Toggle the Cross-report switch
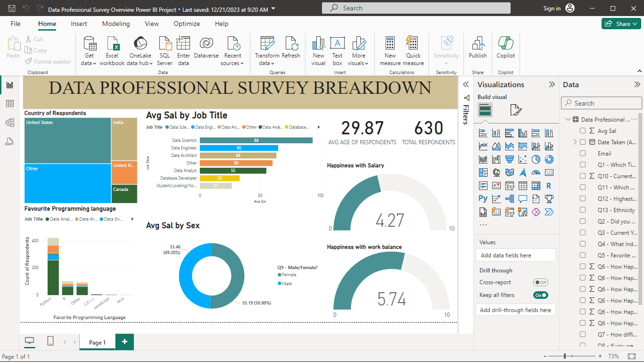 (541, 282)
